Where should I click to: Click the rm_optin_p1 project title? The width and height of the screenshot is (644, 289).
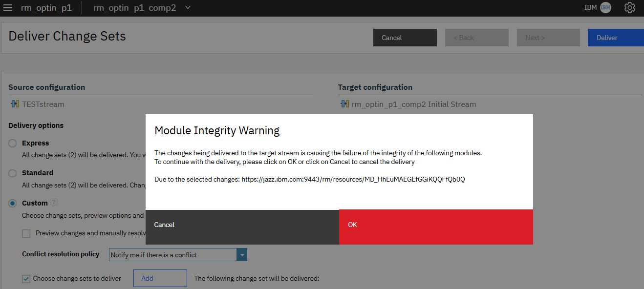tap(46, 8)
